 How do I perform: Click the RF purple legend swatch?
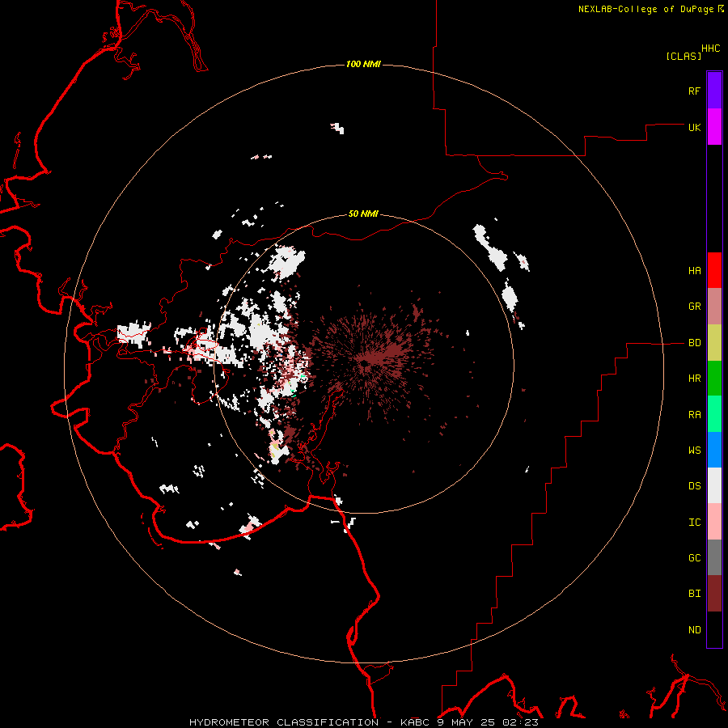[x=714, y=91]
